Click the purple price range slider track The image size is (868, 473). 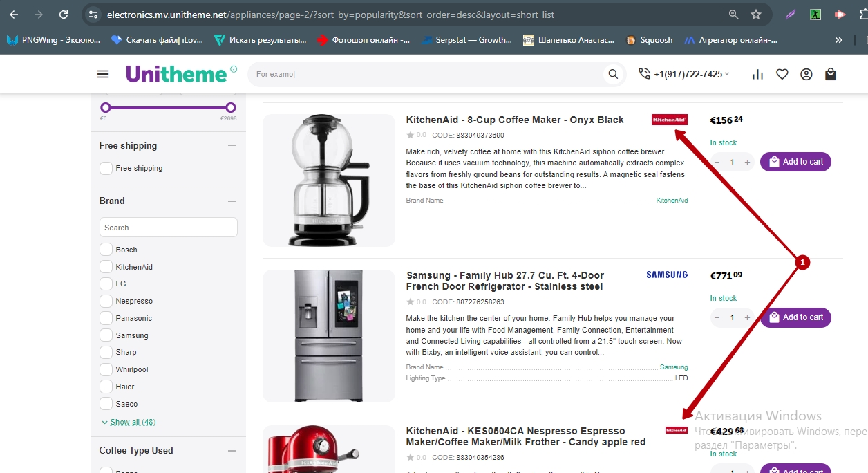168,107
